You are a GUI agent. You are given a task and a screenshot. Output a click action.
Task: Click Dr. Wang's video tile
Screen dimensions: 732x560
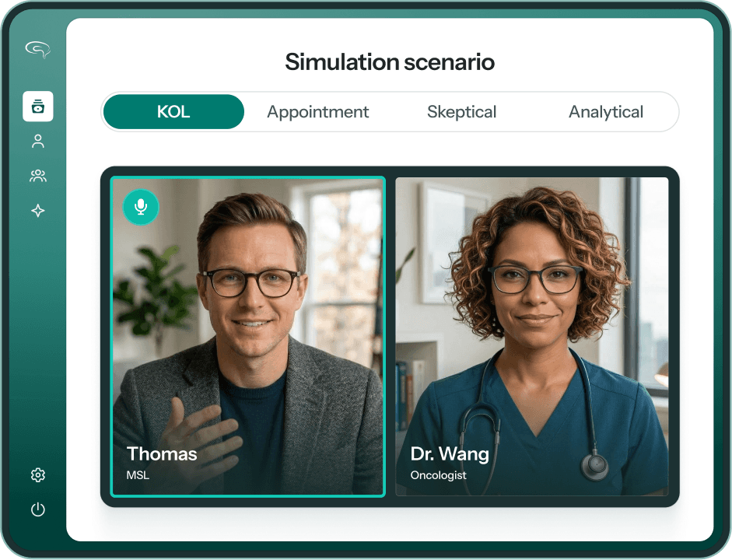pos(532,337)
